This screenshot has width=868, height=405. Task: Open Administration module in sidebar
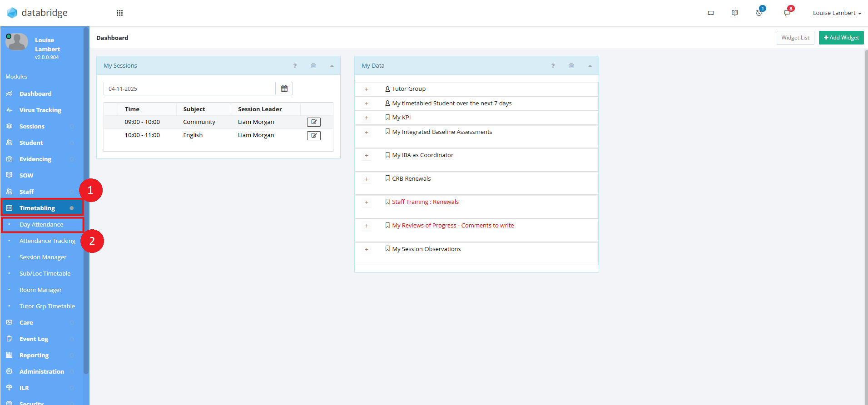tap(42, 371)
